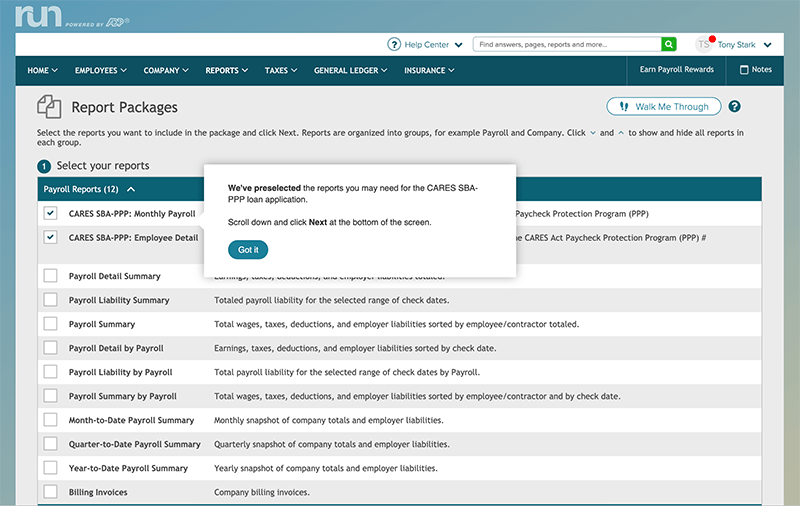Click the Notes notepad icon

(x=744, y=70)
